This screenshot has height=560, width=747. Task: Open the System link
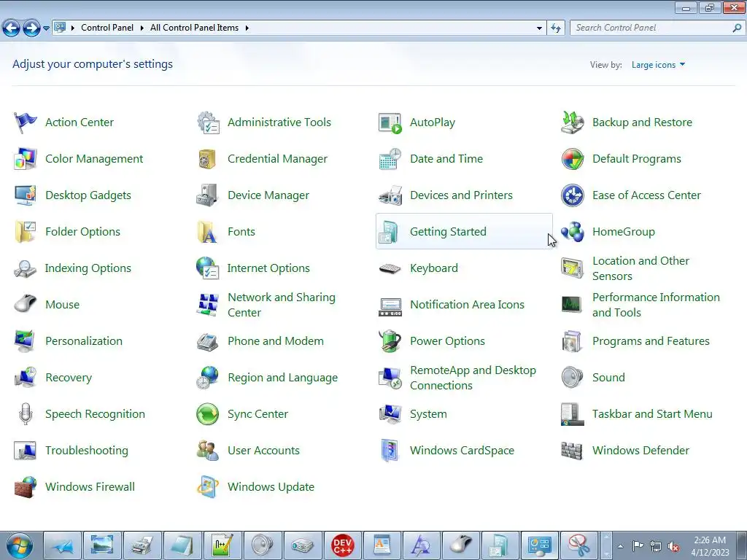pos(428,414)
